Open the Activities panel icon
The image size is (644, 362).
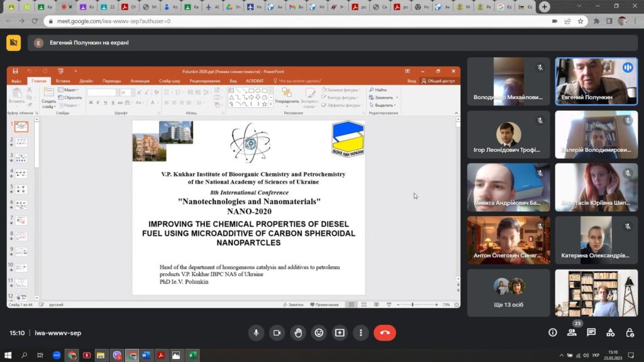tap(610, 332)
